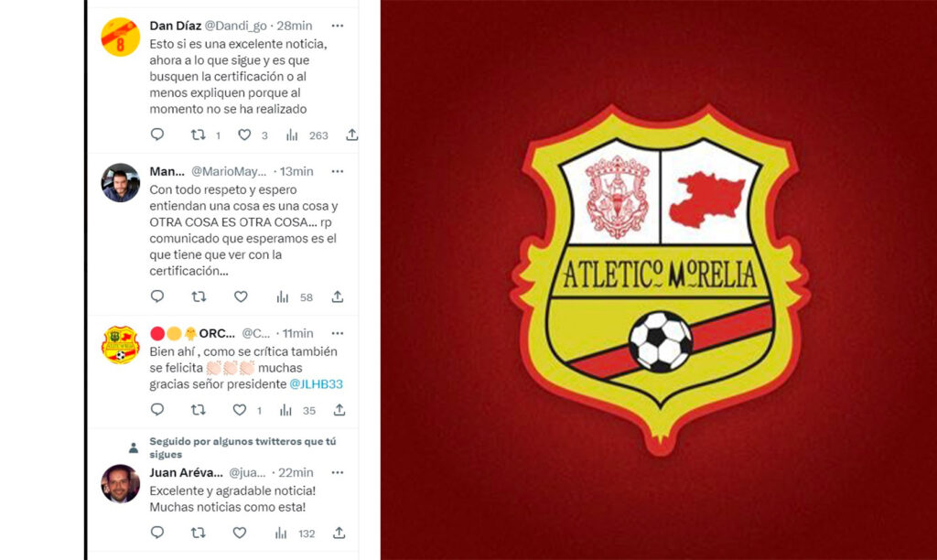937x560 pixels.
Task: Like the @MarioMay tweet about certificación
Action: pyautogui.click(x=241, y=296)
